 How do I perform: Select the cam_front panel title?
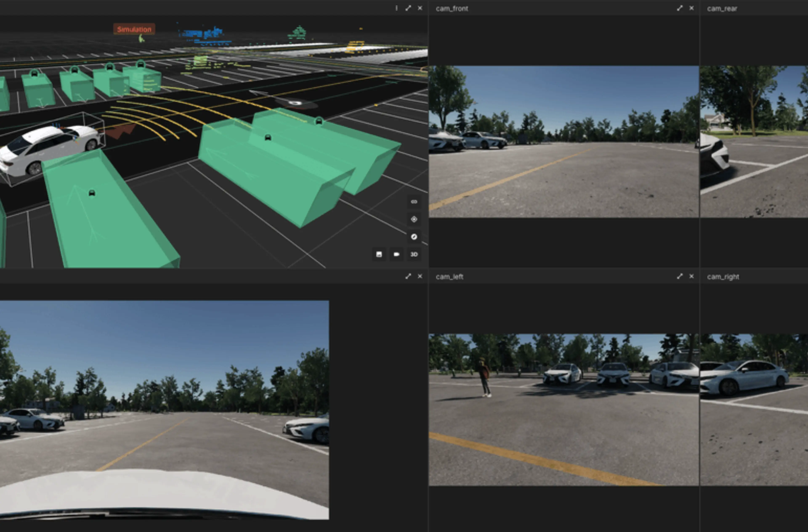tap(452, 8)
